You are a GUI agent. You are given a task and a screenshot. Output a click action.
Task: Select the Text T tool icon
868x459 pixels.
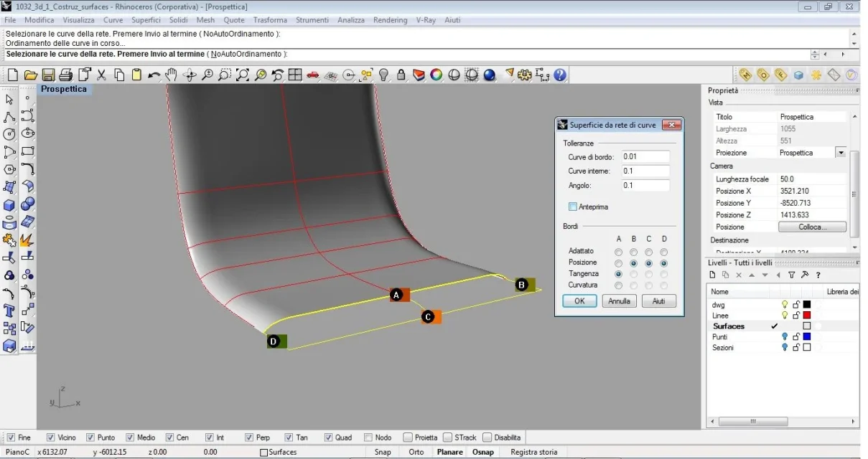[10, 311]
